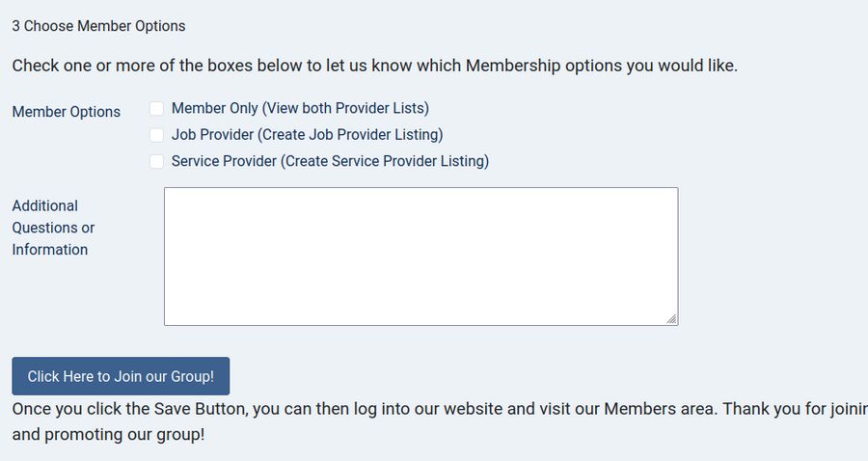Viewport: 868px width, 461px height.
Task: Click "(Create Job Provider Listing)" parenthetical text
Action: (350, 135)
